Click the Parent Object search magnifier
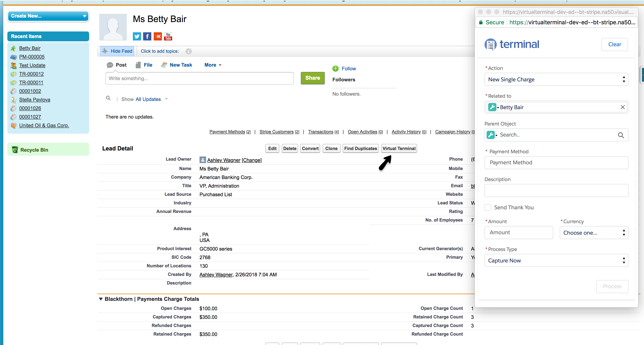This screenshot has width=644, height=345. coord(621,135)
